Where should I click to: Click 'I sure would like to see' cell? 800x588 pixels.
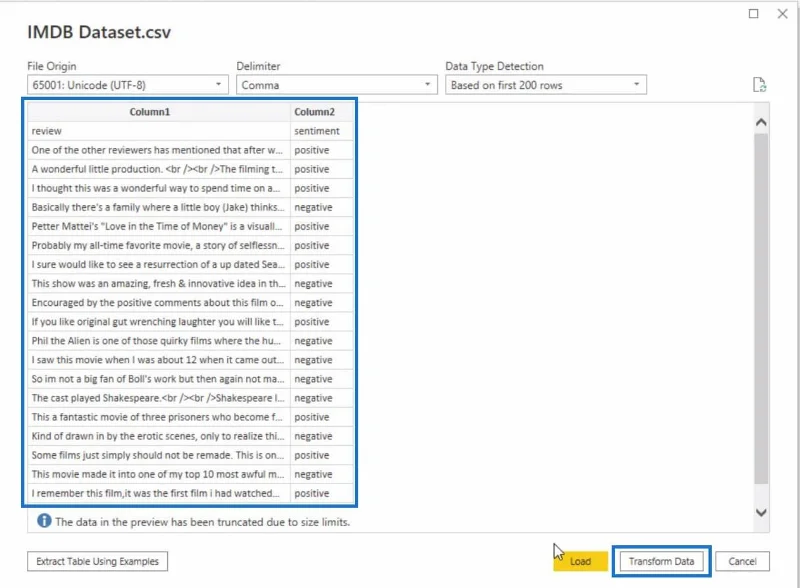[159, 264]
